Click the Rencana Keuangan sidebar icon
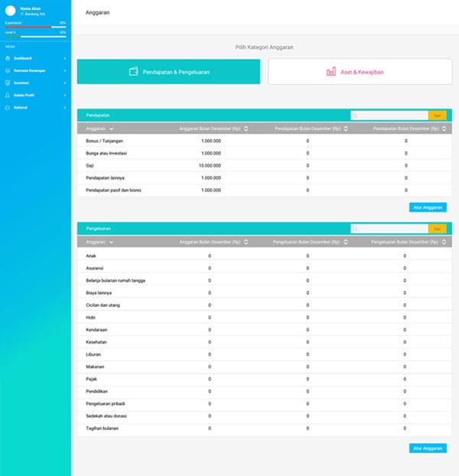This screenshot has width=459, height=476. pyautogui.click(x=7, y=70)
